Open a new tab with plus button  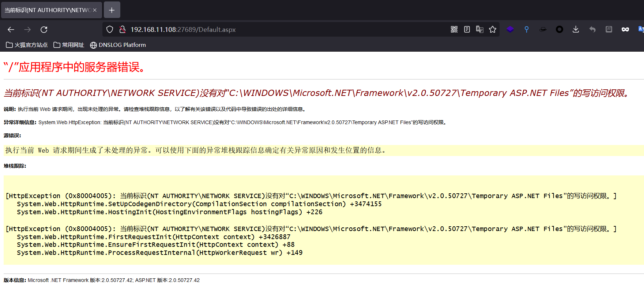click(112, 10)
